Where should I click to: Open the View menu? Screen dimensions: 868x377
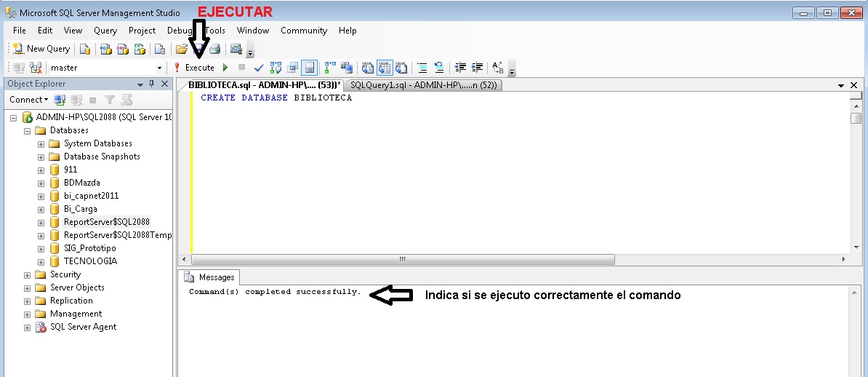point(73,31)
